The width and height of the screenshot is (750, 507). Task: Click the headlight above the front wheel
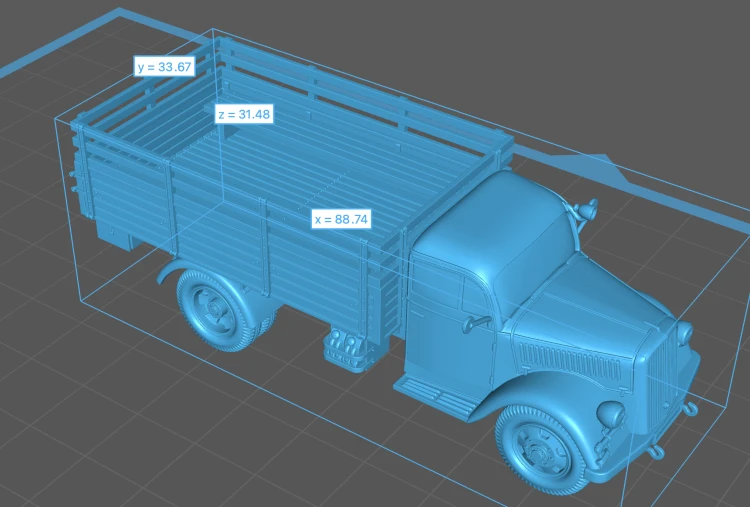click(611, 414)
